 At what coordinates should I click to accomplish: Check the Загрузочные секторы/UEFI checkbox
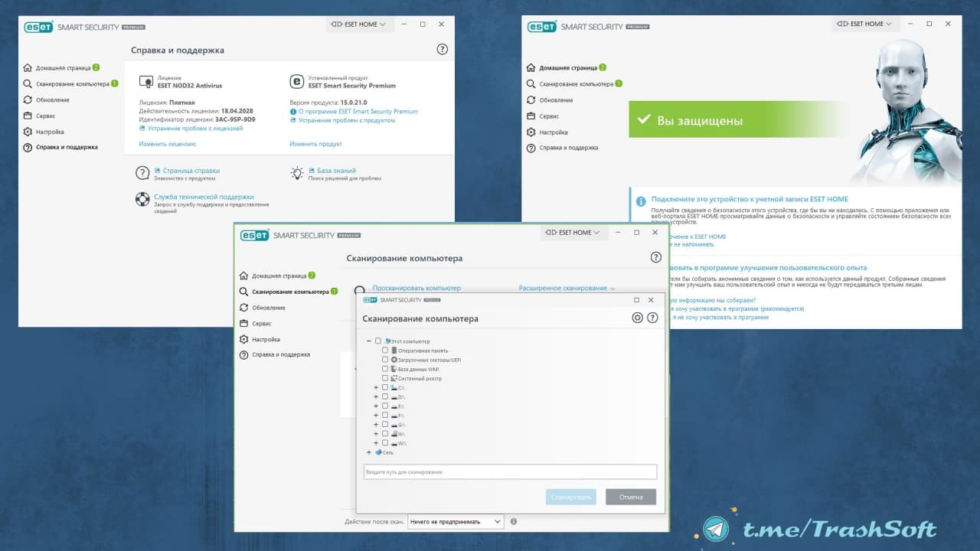[385, 360]
